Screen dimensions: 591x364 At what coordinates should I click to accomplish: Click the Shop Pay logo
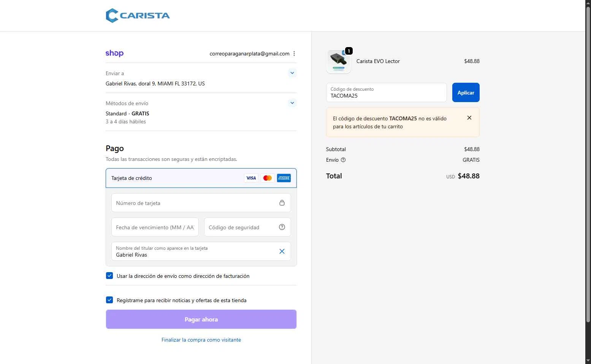click(114, 54)
